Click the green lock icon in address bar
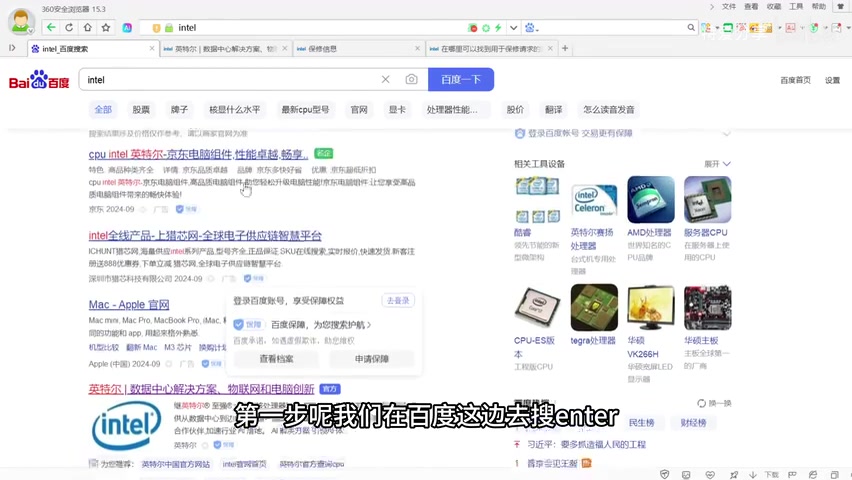 (169, 28)
